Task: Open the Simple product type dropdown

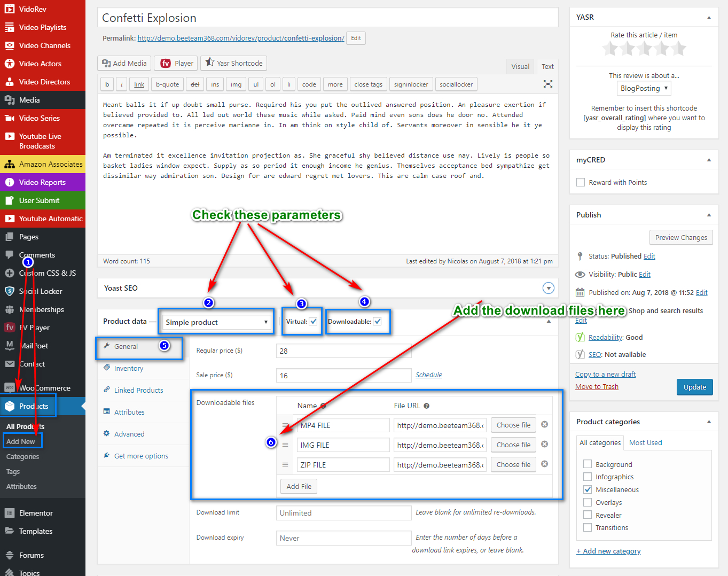Action: tap(216, 322)
